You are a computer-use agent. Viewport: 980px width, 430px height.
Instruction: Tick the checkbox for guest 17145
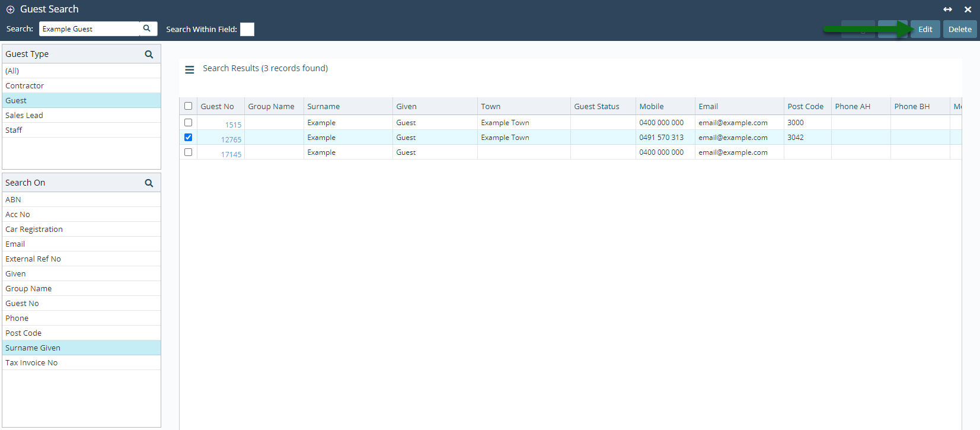[188, 152]
